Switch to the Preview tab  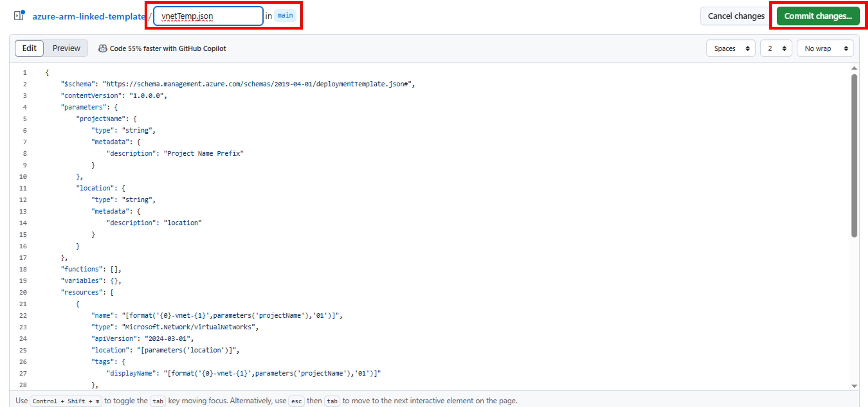click(66, 48)
